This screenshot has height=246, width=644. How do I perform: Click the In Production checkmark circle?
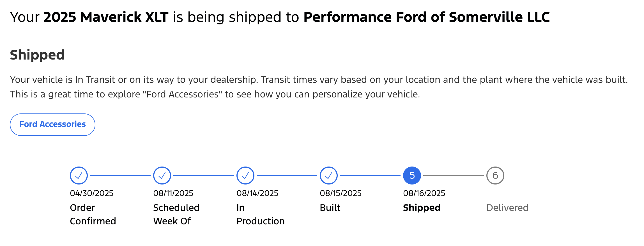[245, 176]
